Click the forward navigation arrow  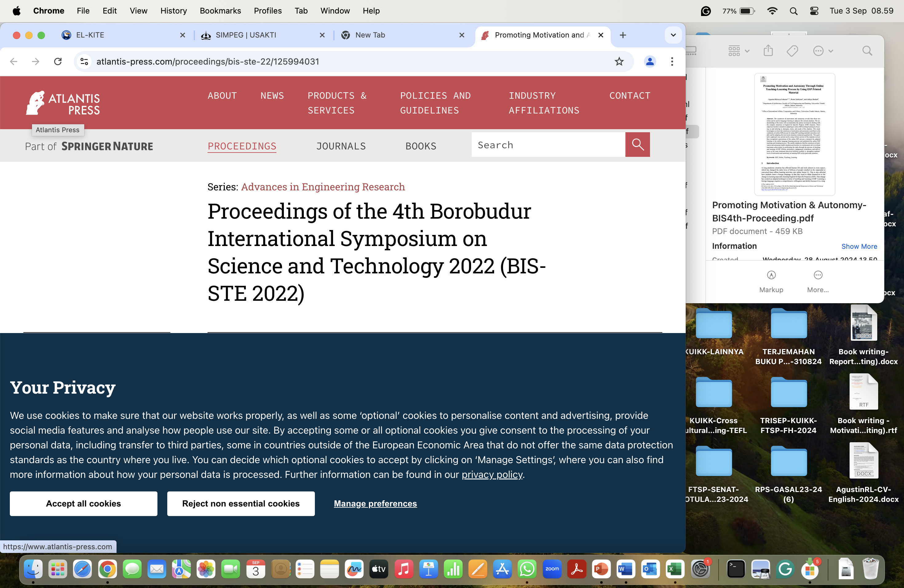36,62
